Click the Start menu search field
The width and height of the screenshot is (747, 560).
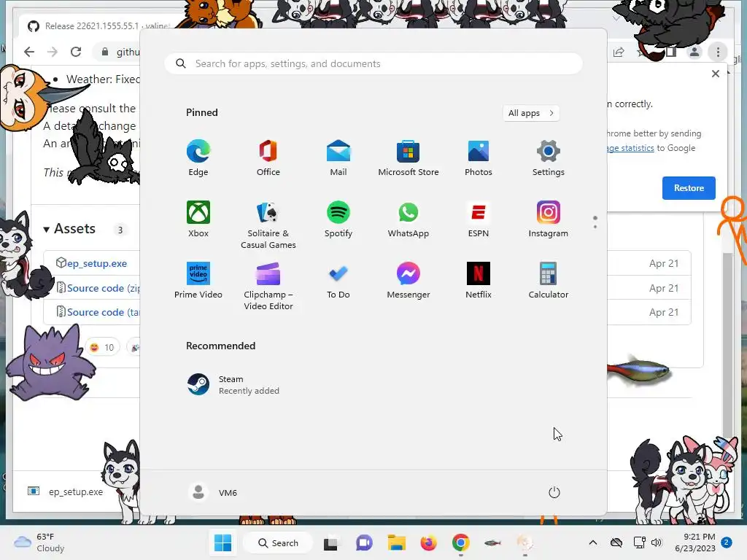(x=373, y=64)
